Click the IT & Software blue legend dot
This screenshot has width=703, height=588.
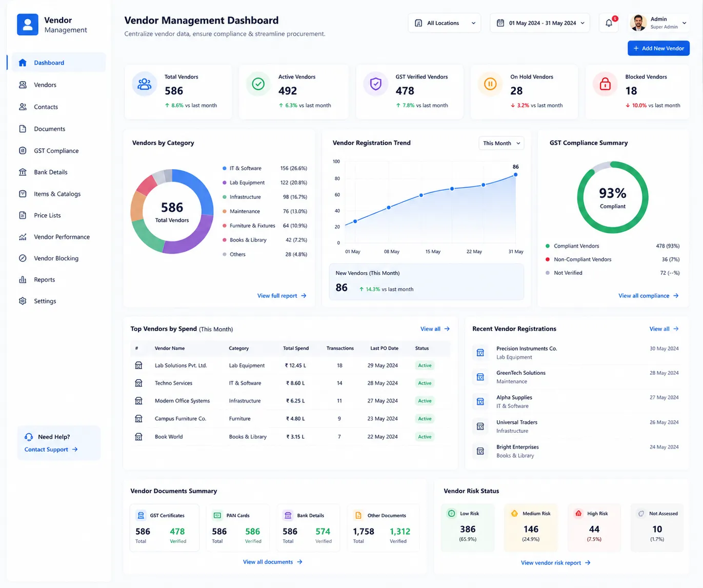point(225,168)
